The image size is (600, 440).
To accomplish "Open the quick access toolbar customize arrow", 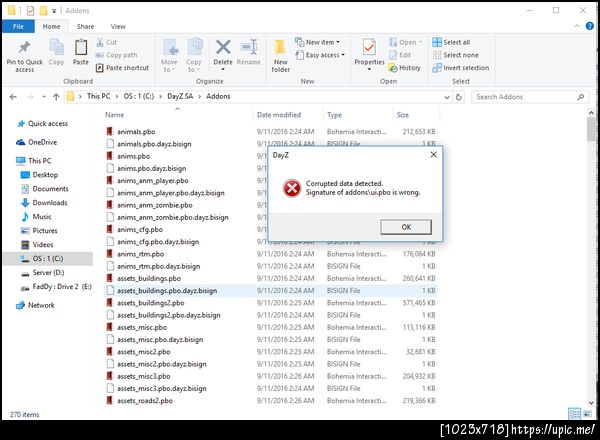I will (x=54, y=11).
